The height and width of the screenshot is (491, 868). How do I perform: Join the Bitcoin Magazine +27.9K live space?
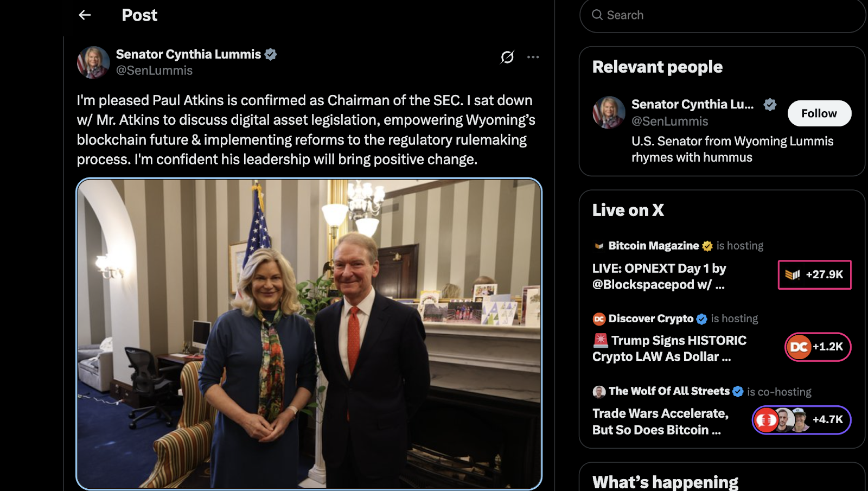tap(814, 275)
